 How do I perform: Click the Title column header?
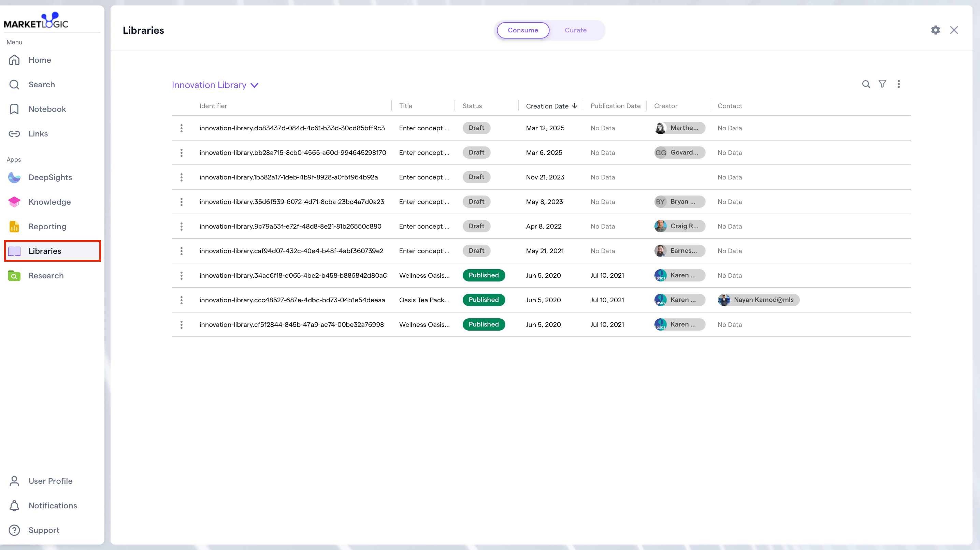(405, 106)
